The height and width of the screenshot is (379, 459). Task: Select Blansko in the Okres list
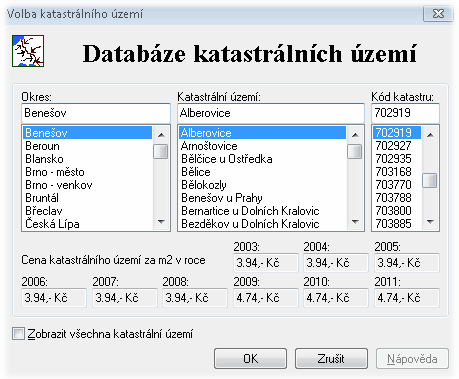87,159
